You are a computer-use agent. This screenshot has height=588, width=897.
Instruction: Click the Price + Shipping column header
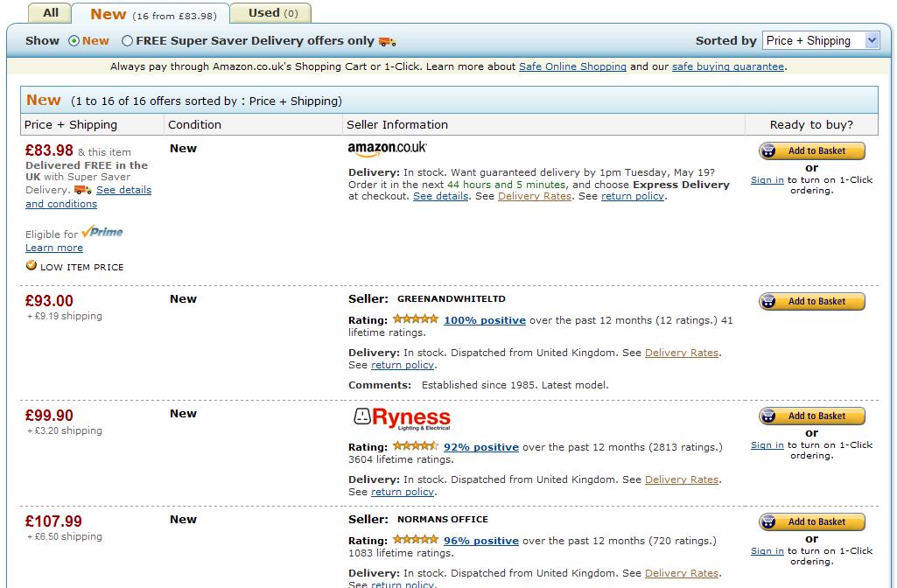70,125
